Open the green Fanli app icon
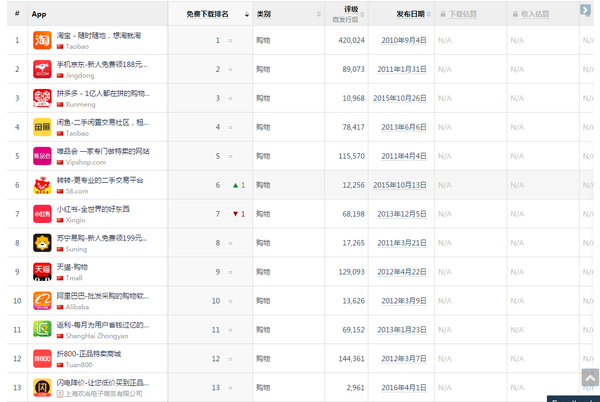The height and width of the screenshot is (402, 600). 42,330
